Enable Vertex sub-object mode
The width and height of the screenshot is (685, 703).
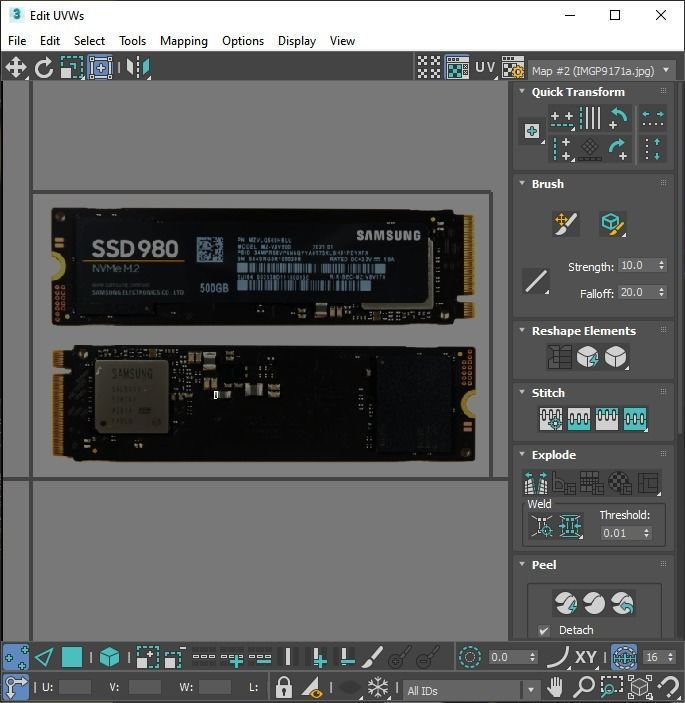[x=16, y=657]
